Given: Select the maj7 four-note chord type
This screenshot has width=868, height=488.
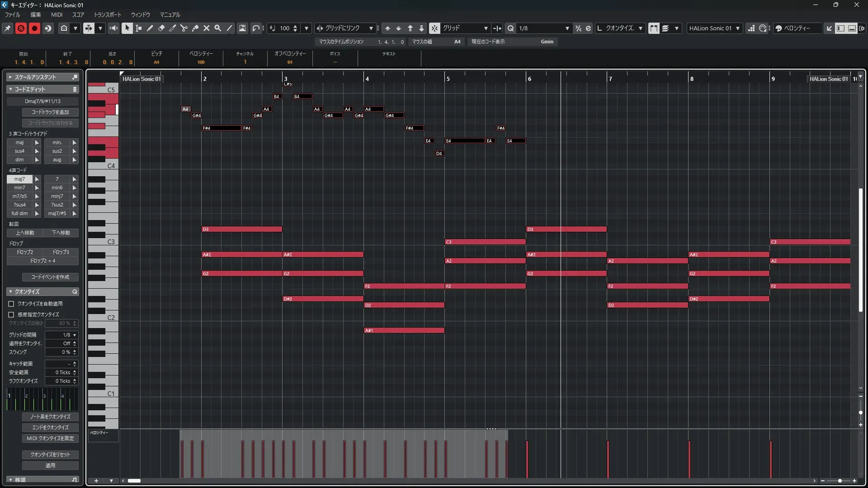Looking at the screenshot, I should point(19,179).
